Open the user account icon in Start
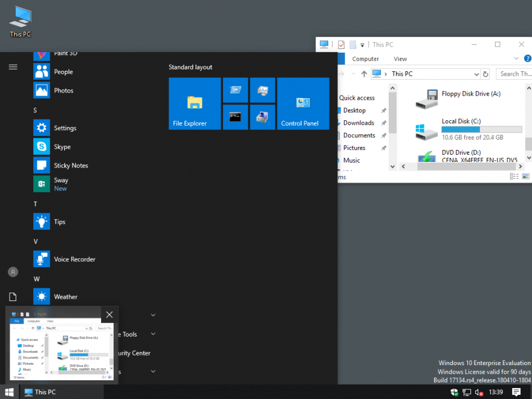Screen dimensions: 532x399 point(13,272)
